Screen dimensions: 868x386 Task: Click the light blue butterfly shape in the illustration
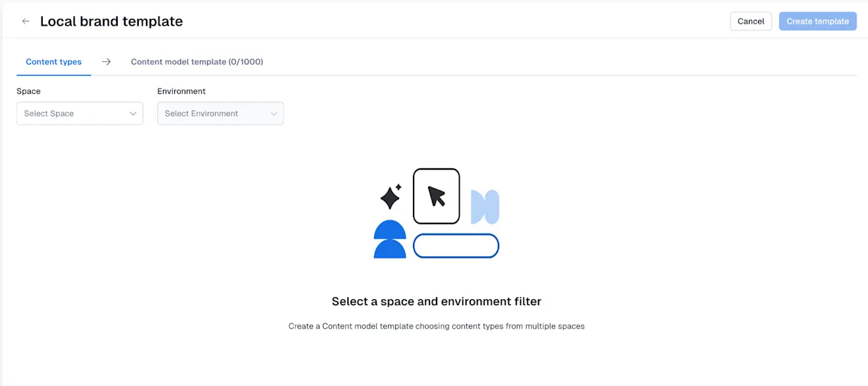(485, 207)
